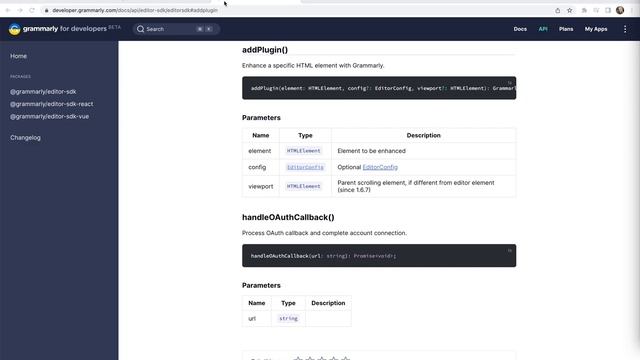The image size is (640, 360).
Task: Click the search magnifier icon
Action: tap(140, 29)
